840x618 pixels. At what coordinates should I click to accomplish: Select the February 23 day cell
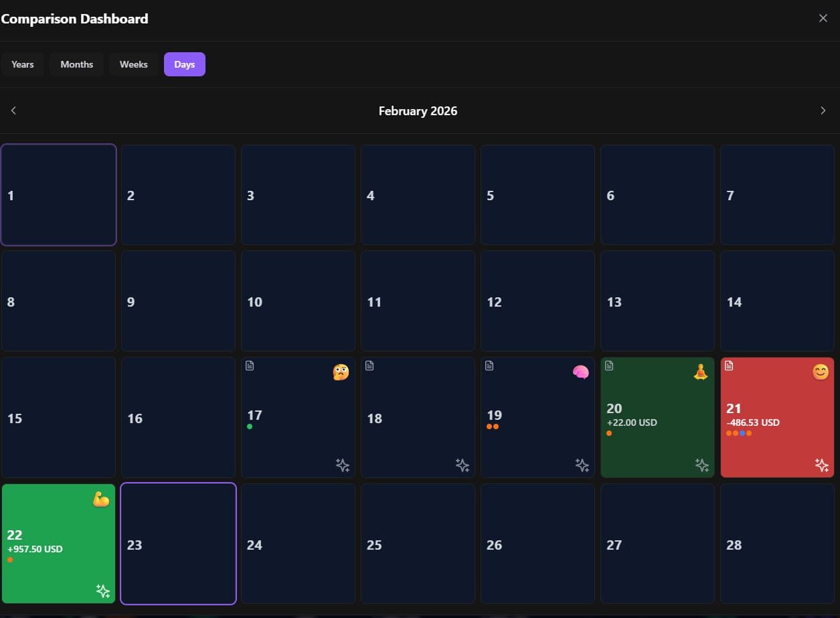[x=178, y=544]
